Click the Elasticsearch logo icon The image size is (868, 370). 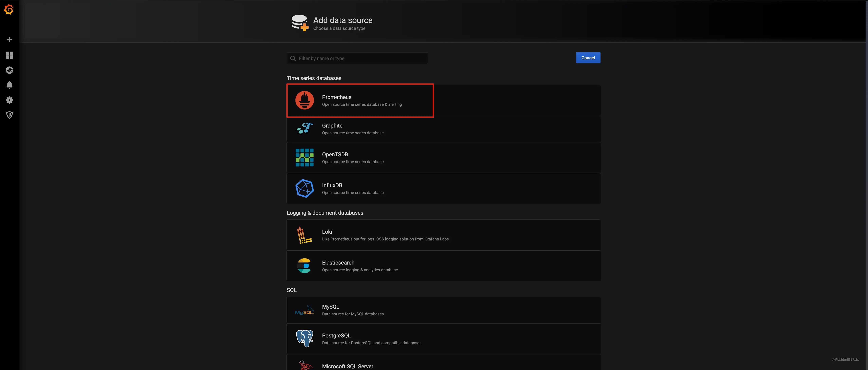coord(304,266)
